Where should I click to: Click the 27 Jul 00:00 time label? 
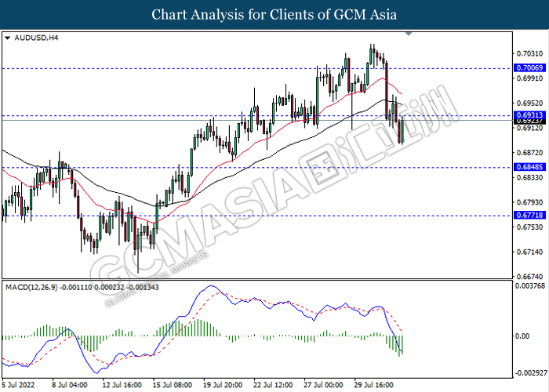(323, 385)
